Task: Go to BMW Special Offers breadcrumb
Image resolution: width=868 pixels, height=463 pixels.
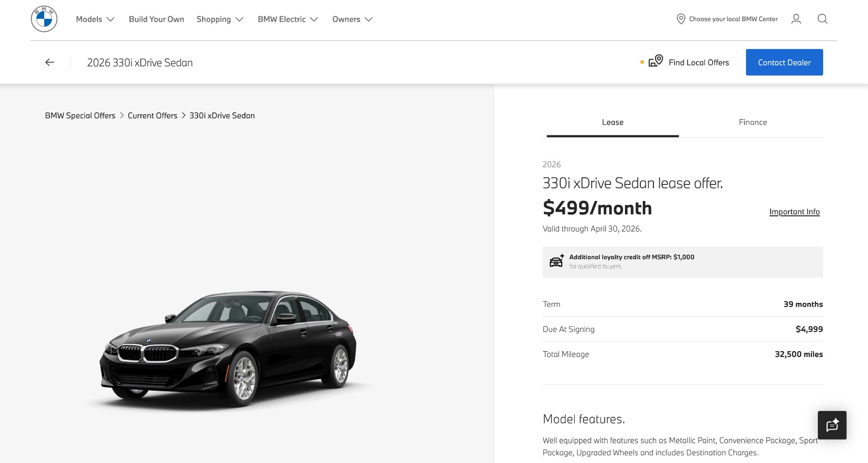Action: (x=80, y=116)
